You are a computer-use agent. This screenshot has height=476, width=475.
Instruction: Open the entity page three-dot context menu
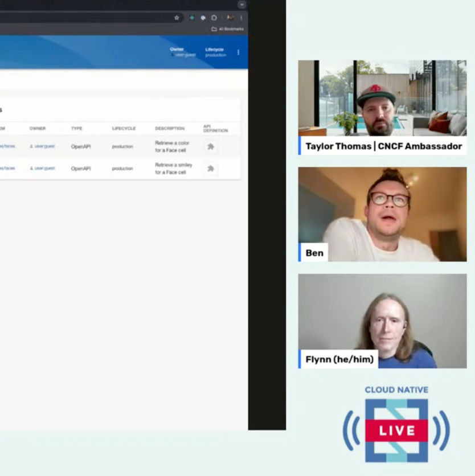pyautogui.click(x=238, y=52)
